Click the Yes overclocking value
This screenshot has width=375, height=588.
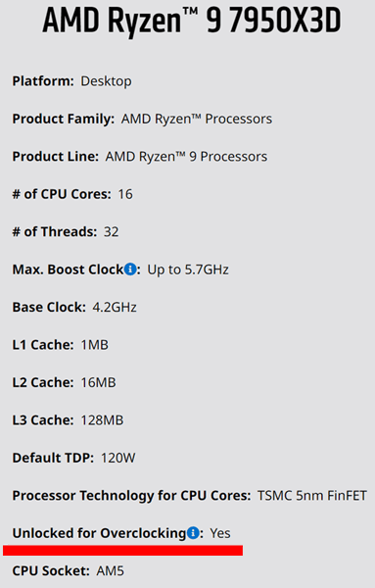[220, 533]
